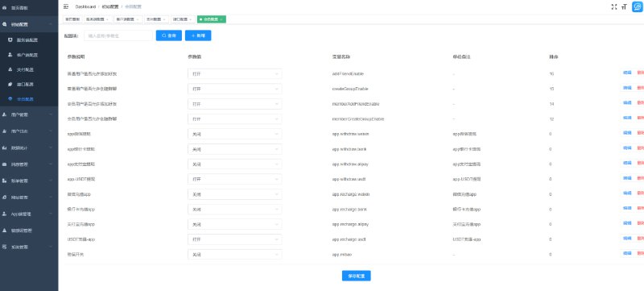Click the magnifier search button

pos(169,35)
